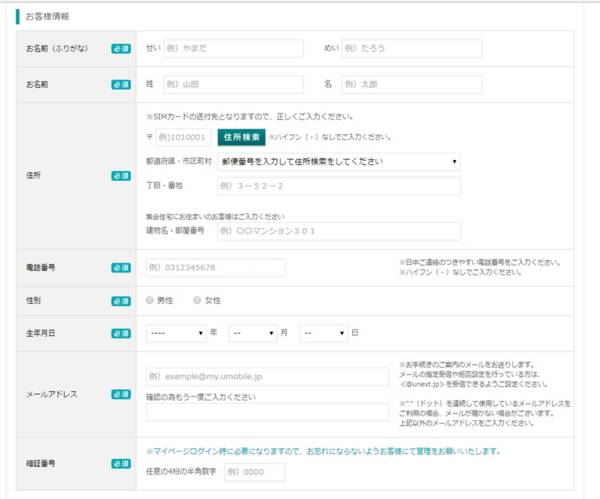Click the SIMカードの送付先 notice text
The image size is (600, 499).
[x=249, y=117]
